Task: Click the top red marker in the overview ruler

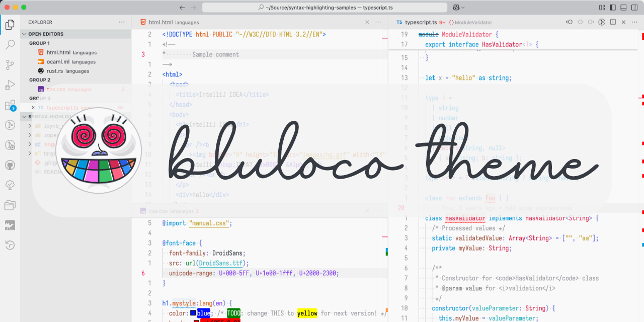Action: click(x=642, y=36)
